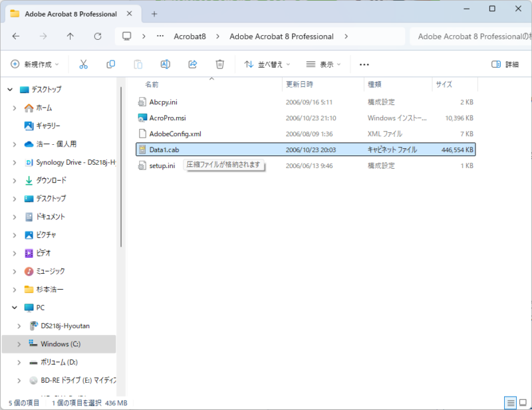Image resolution: width=532 pixels, height=410 pixels.
Task: Click the XML ファイル type cell
Action: [385, 134]
